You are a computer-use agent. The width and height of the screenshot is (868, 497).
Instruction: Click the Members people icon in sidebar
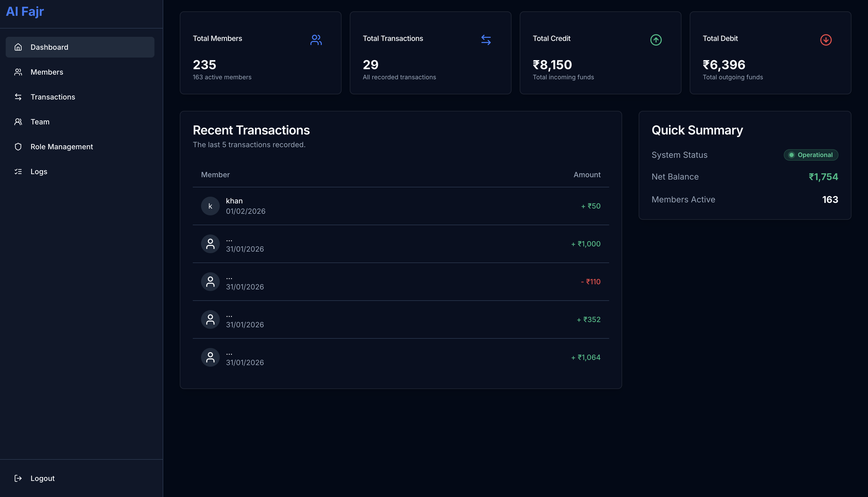tap(18, 72)
